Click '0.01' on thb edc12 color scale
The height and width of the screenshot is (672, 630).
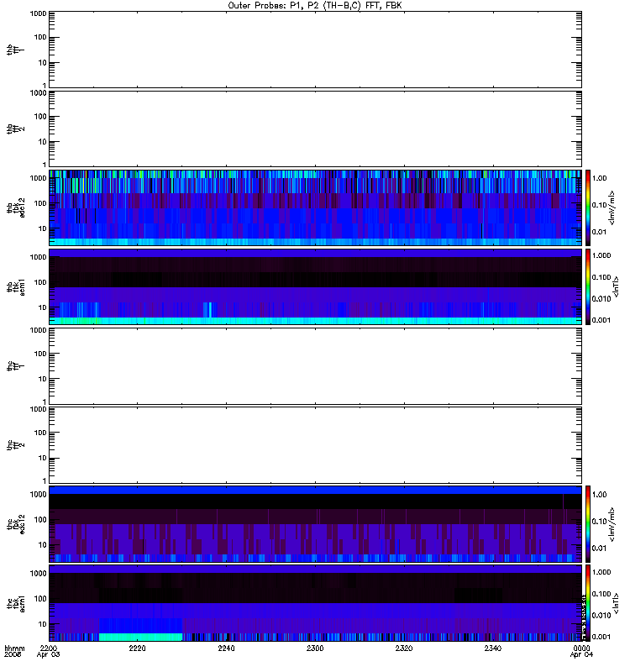599,232
